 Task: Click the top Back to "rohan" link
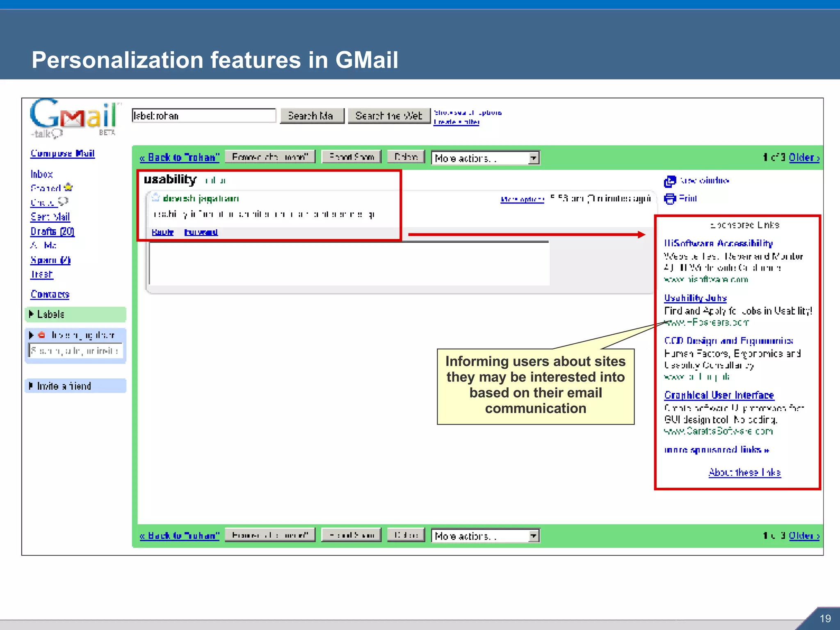click(x=180, y=157)
